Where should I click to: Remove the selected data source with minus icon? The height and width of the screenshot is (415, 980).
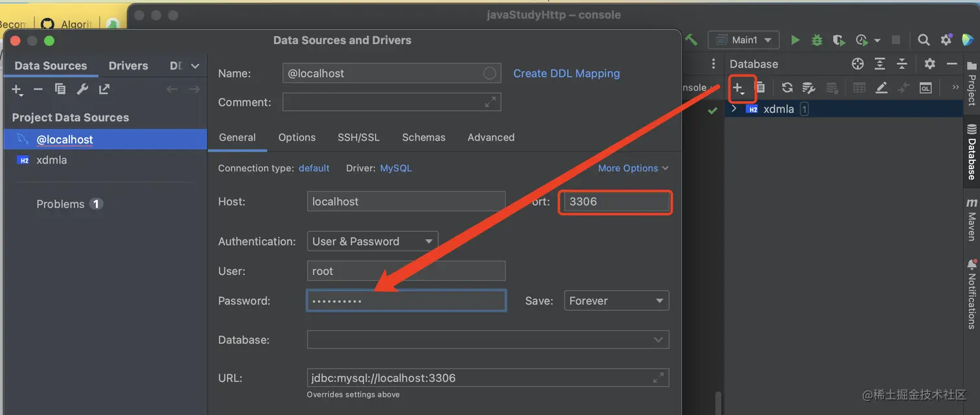[x=38, y=89]
